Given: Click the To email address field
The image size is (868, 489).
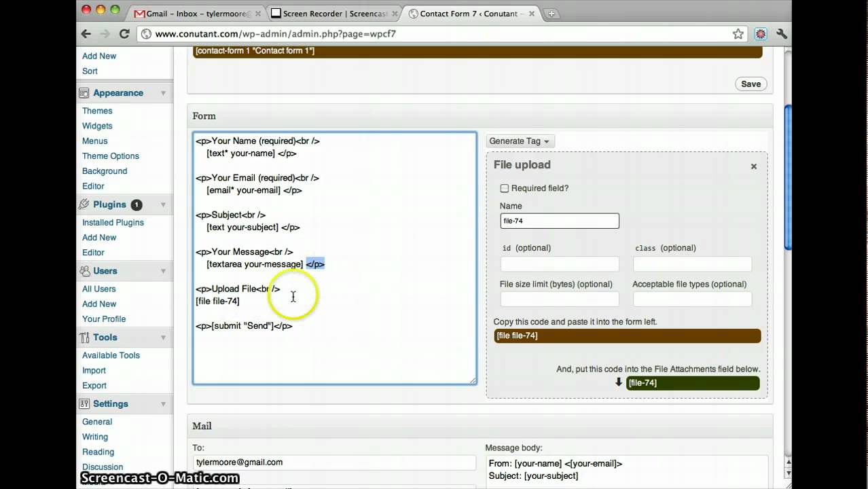Looking at the screenshot, I should click(x=335, y=463).
